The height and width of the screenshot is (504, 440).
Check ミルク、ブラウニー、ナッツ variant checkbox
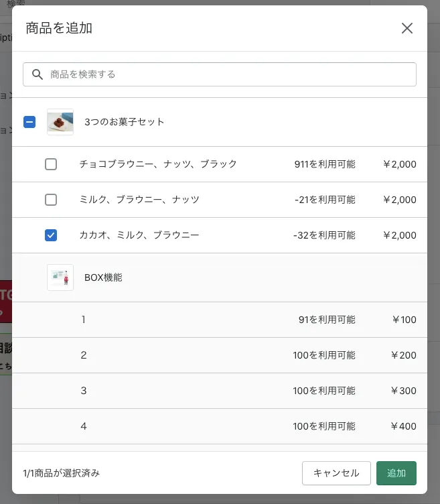[51, 200]
